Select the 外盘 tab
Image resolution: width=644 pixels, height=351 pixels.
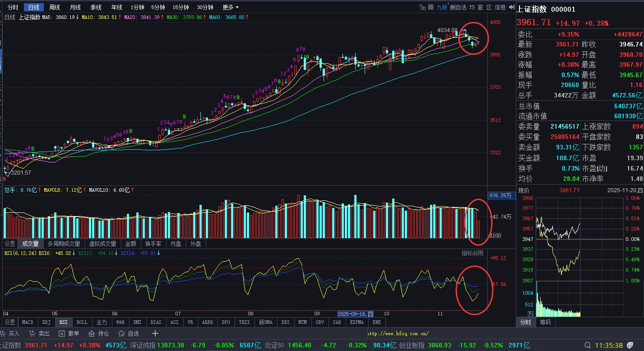[196, 244]
